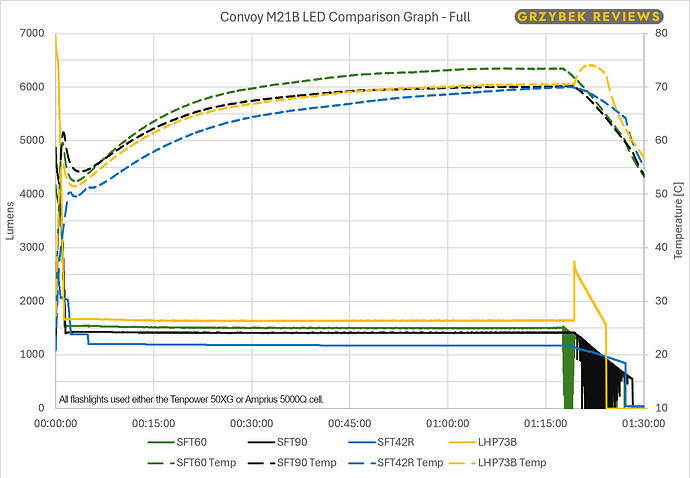
Task: Click the dashed yellow LHP73B Temp swatch
Action: click(462, 463)
